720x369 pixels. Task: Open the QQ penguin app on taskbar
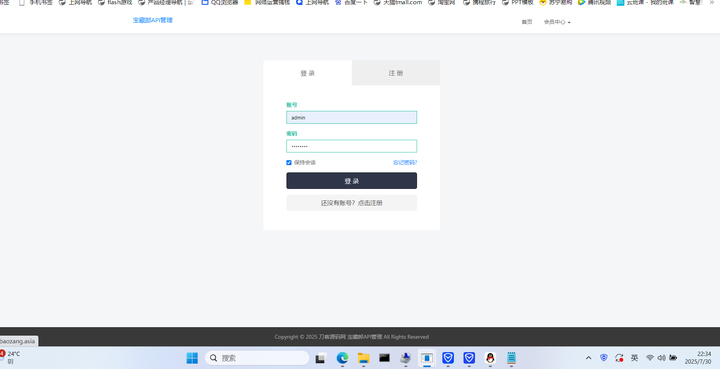coord(490,358)
